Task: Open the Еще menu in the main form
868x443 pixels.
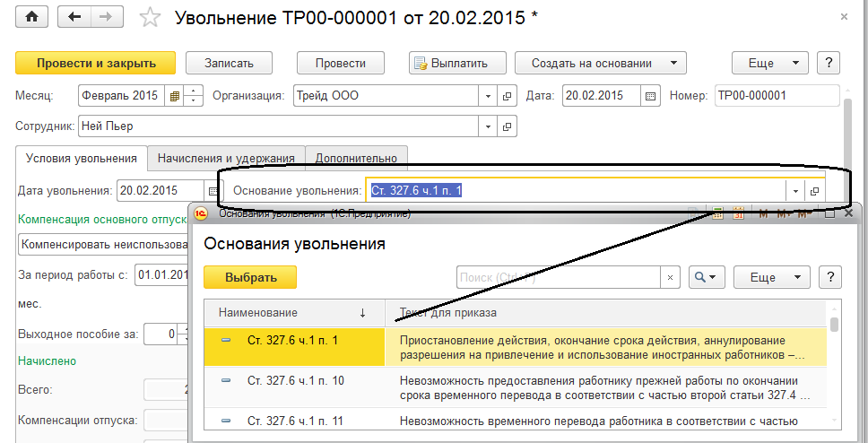Action: coord(770,63)
